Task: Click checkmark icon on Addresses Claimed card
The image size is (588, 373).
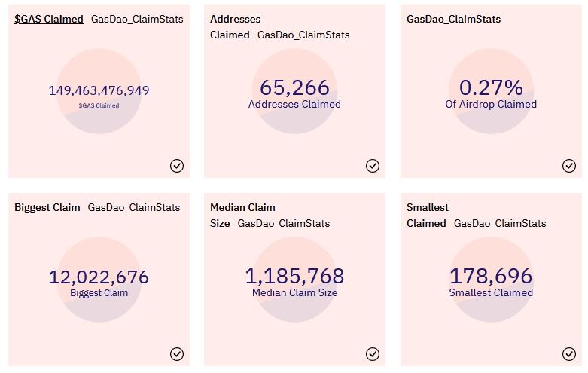Action: coord(373,166)
